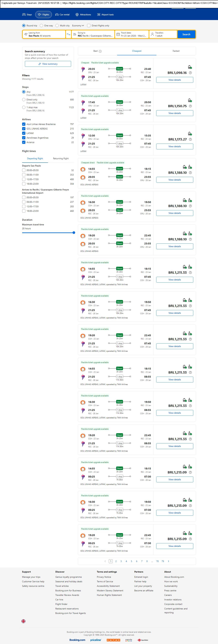Screen dimensions: 218x644
Task: Click the swap origin and destination arrows icon
Action: pyautogui.click(x=69, y=34)
